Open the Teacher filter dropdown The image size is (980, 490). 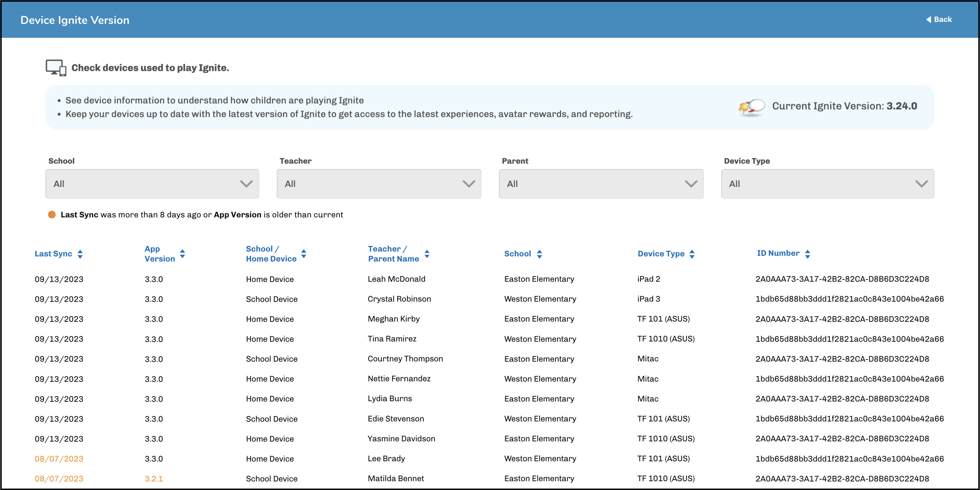pos(379,184)
